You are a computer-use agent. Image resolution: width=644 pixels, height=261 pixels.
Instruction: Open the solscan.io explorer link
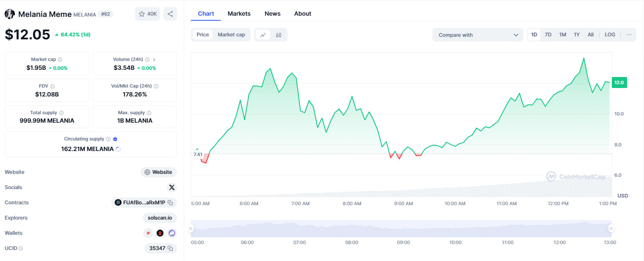(x=160, y=218)
